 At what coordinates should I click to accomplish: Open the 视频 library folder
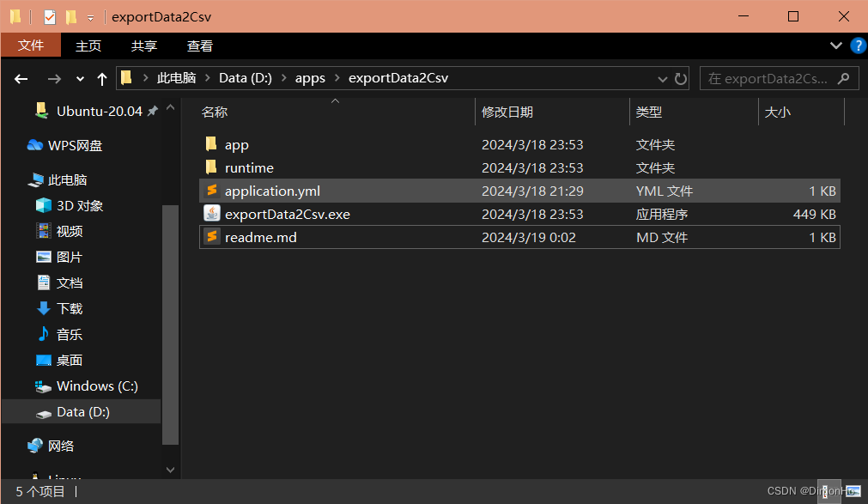coord(70,231)
